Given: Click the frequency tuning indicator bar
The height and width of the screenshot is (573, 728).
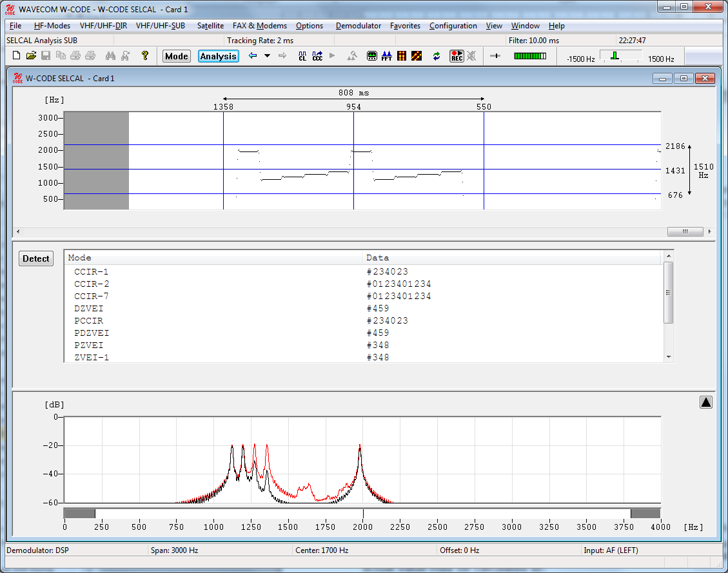Looking at the screenshot, I should pos(621,56).
